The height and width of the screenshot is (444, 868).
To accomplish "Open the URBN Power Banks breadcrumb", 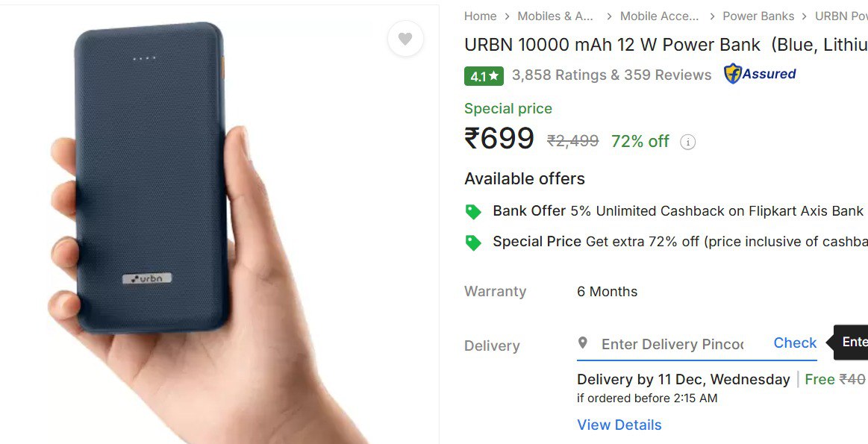I will (x=841, y=16).
